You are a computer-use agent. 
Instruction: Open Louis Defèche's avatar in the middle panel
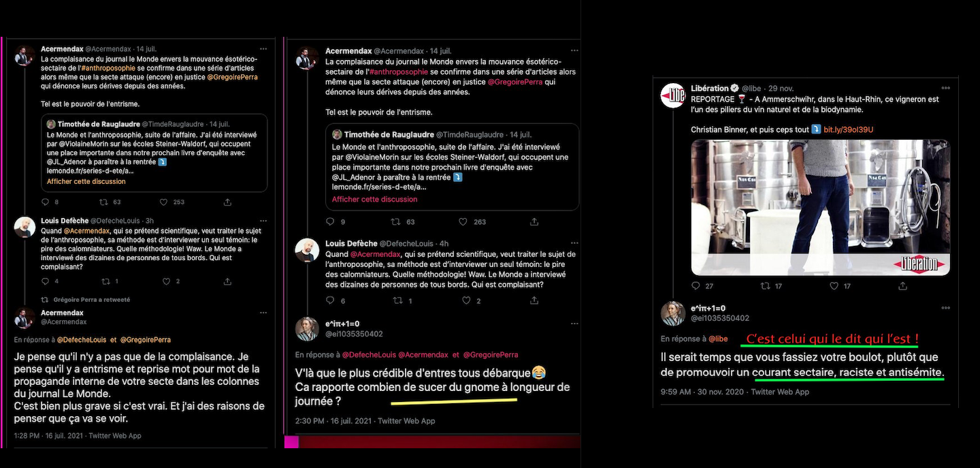pos(308,250)
